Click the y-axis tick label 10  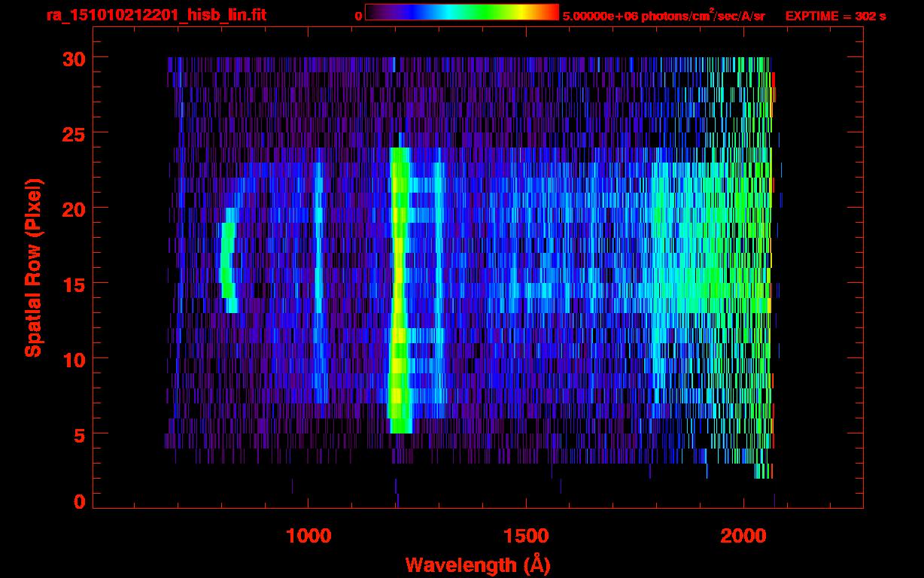(73, 359)
